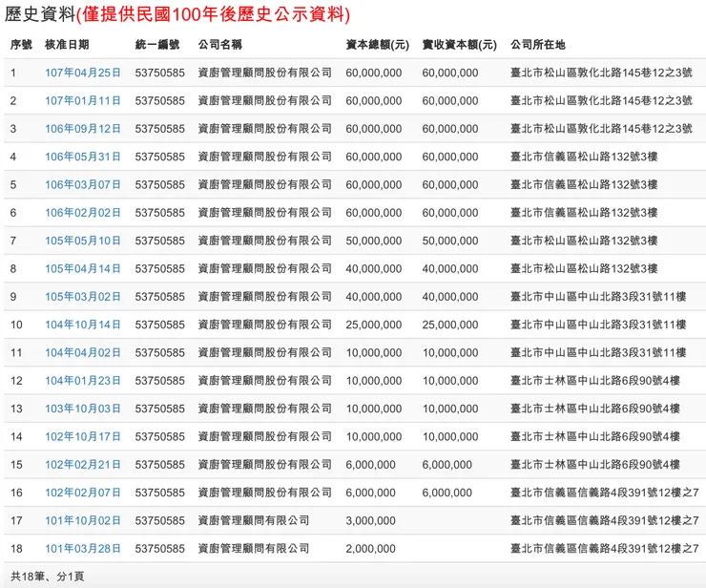Click the address in the 106年05月31日 row
Image resolution: width=706 pixels, height=588 pixels.
584,157
